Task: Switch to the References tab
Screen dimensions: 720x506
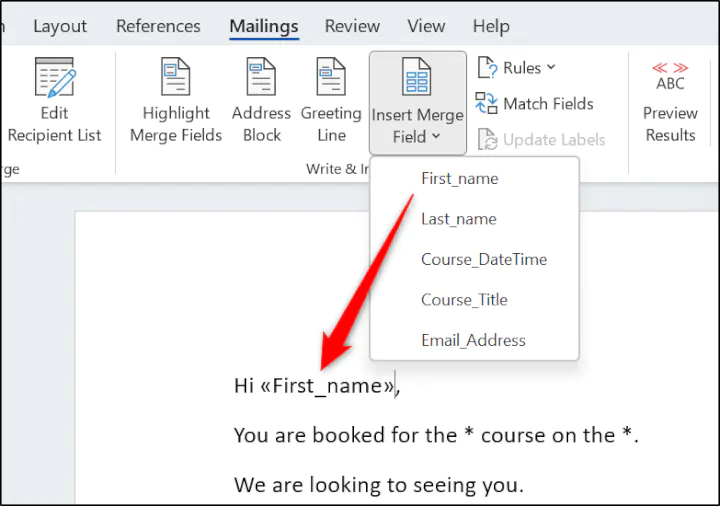Action: pyautogui.click(x=158, y=26)
